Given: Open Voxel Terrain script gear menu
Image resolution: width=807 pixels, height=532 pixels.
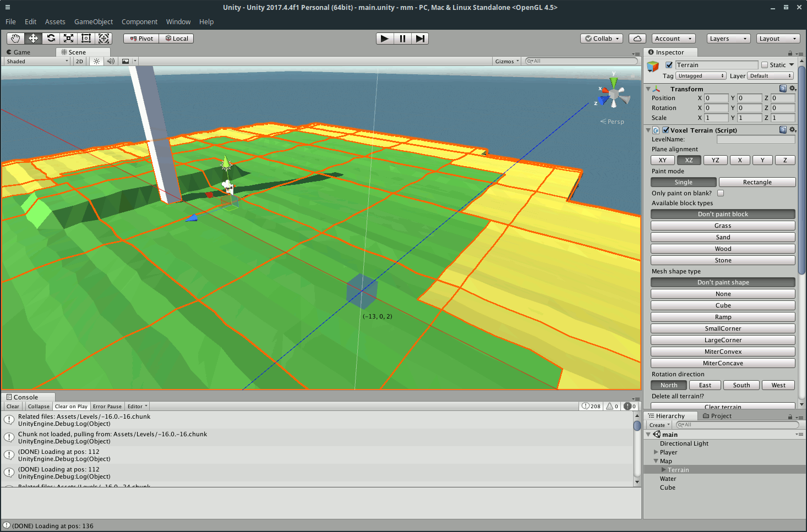Looking at the screenshot, I should coord(793,130).
